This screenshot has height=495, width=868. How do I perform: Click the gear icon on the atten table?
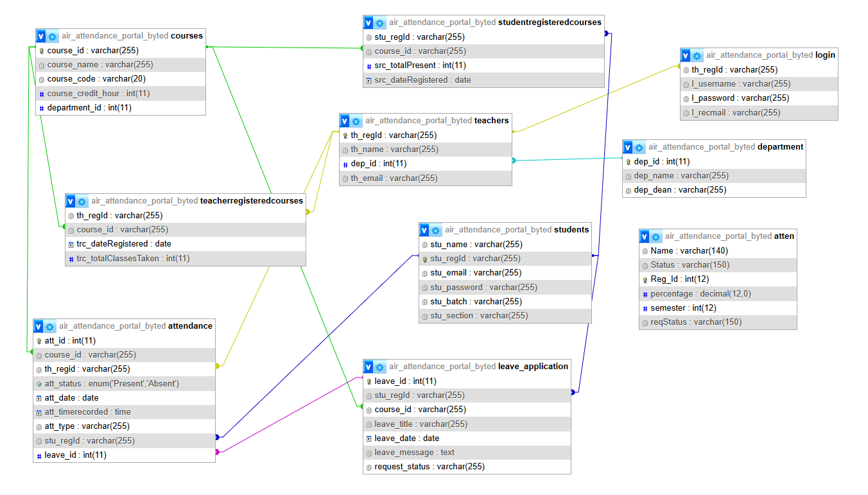point(656,236)
